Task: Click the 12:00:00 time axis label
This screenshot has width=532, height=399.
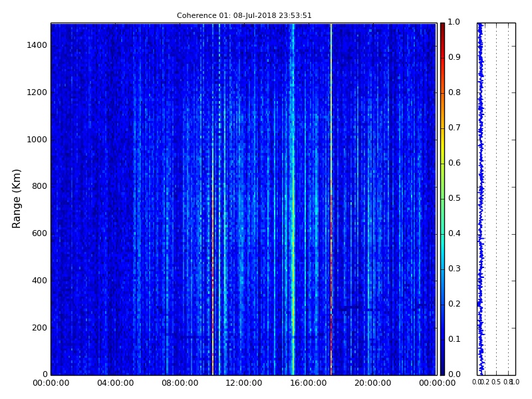Action: point(244,383)
